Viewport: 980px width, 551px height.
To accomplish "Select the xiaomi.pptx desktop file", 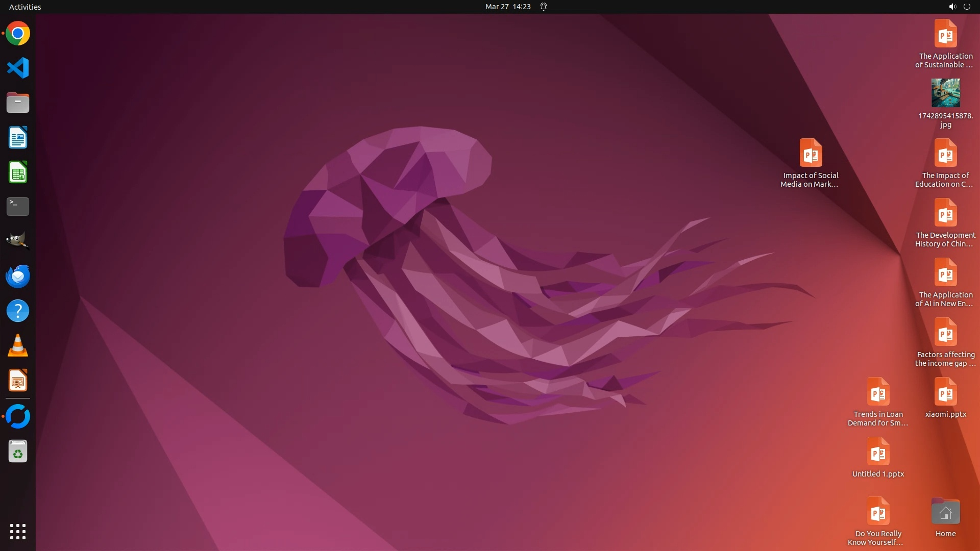I will tap(945, 392).
